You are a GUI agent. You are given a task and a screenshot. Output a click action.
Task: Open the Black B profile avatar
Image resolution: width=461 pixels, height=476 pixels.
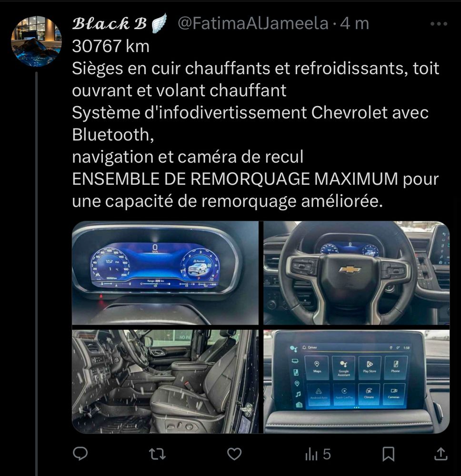point(36,41)
